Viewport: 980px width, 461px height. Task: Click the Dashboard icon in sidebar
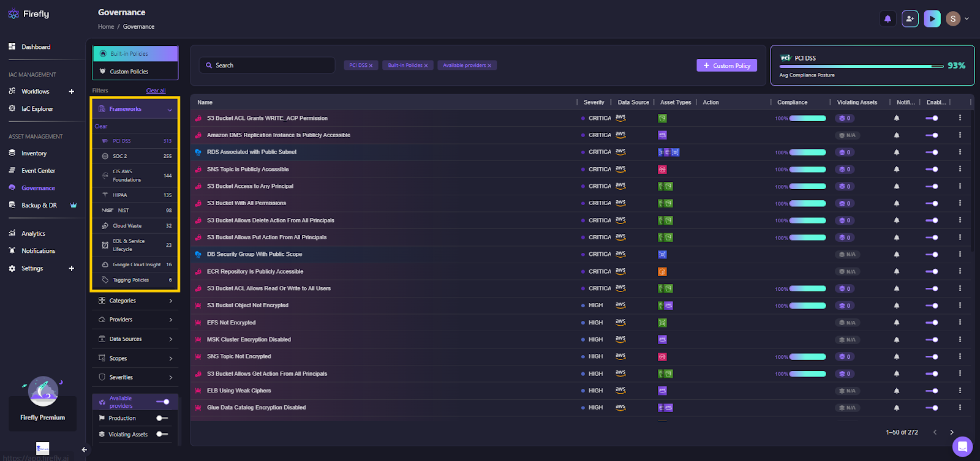coord(12,47)
